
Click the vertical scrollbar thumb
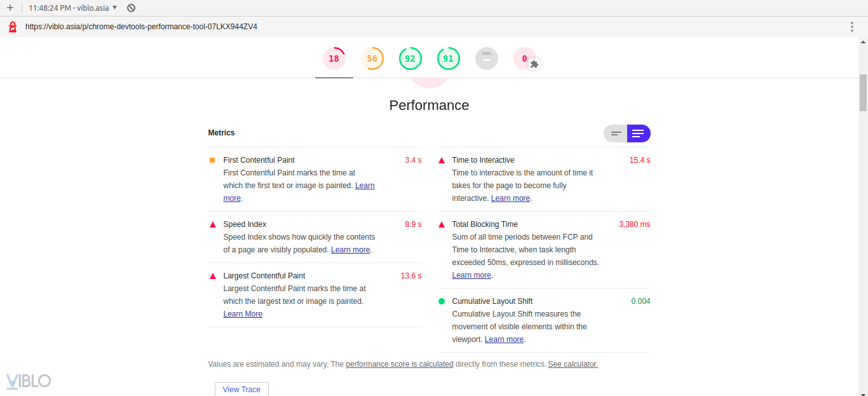click(863, 93)
